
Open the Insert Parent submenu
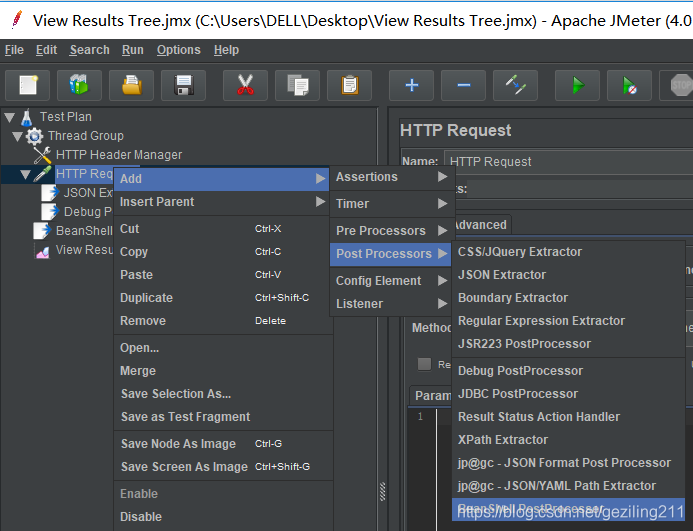(221, 202)
